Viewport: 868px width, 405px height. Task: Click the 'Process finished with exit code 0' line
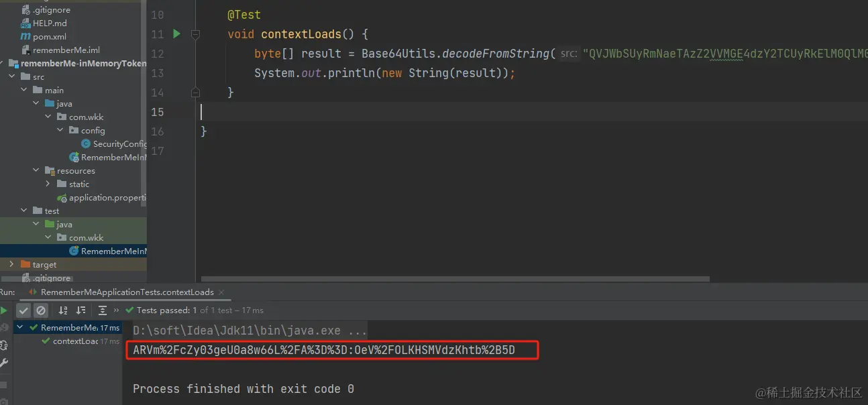[x=243, y=389]
